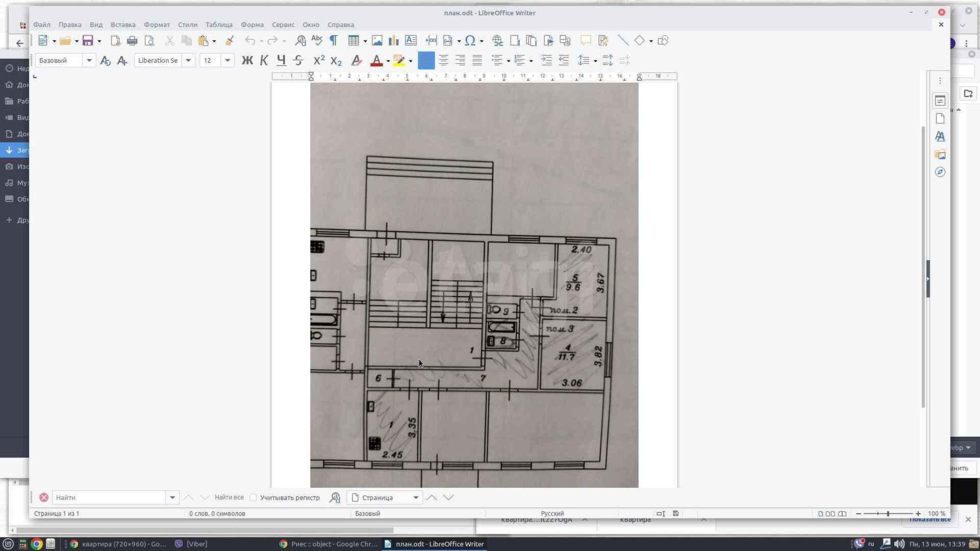Click the Print icon in toolbar
This screenshot has height=551, width=980.
[132, 41]
